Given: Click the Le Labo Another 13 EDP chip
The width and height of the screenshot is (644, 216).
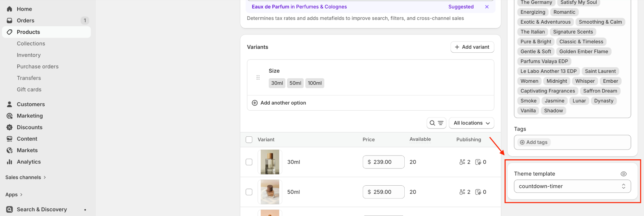Looking at the screenshot, I should point(549,71).
